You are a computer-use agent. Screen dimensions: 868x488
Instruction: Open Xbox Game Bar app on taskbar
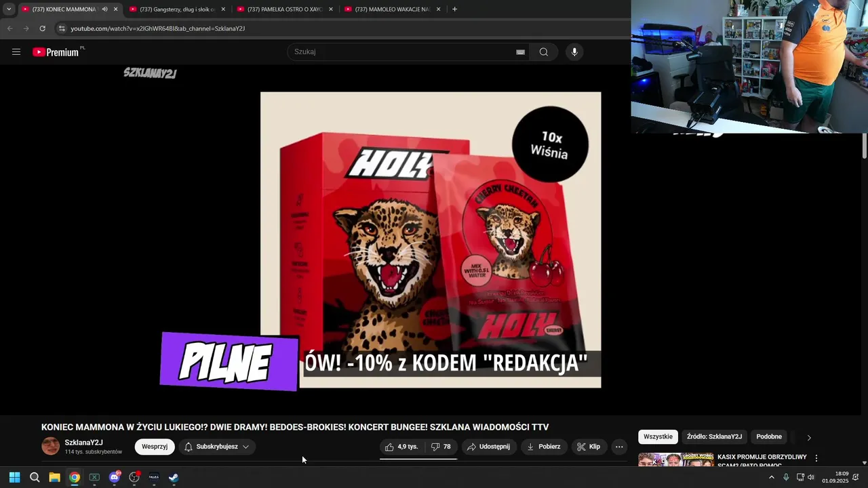[x=94, y=477]
